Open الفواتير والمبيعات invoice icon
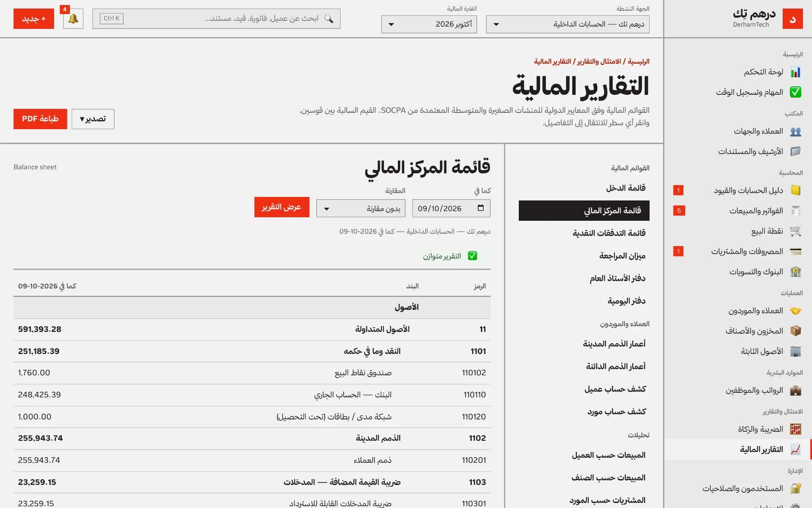 tap(796, 211)
